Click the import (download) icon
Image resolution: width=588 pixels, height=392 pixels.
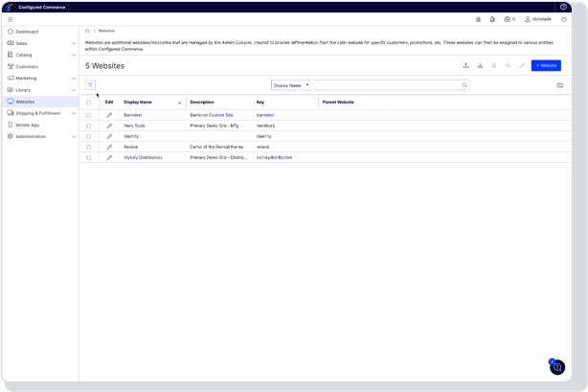tap(480, 65)
